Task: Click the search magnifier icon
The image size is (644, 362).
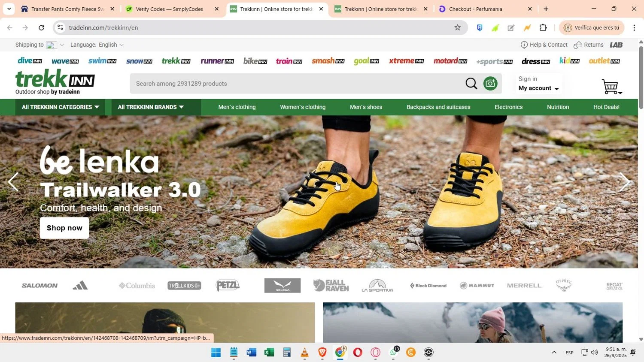Action: point(471,84)
